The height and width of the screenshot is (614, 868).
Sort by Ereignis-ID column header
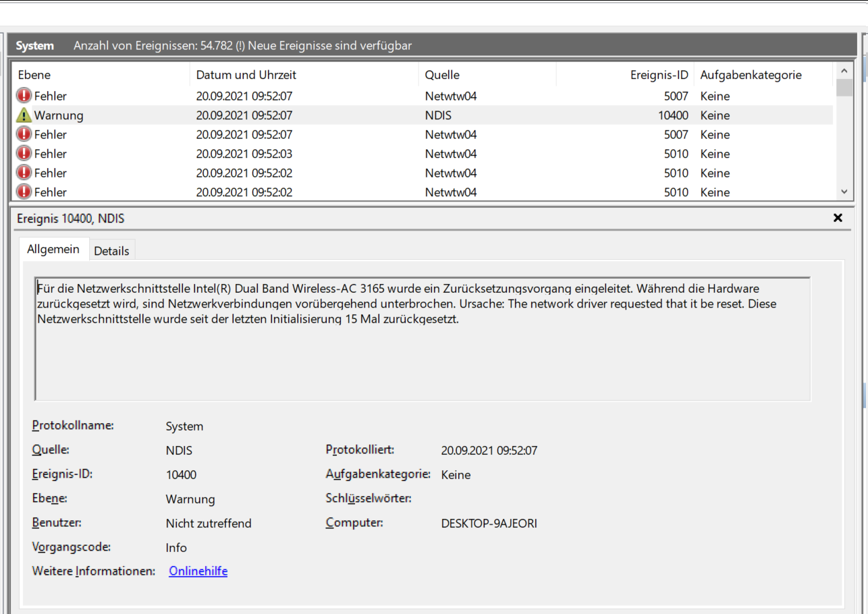(625, 75)
